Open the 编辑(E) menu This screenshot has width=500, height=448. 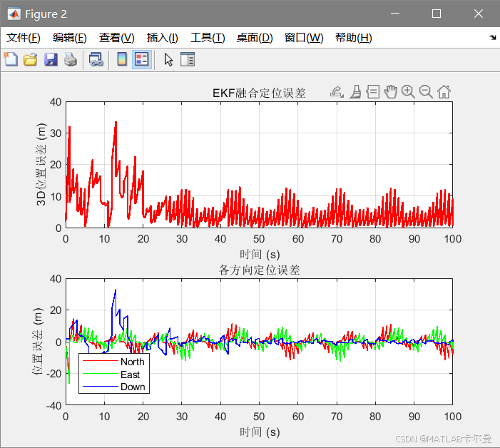point(69,38)
